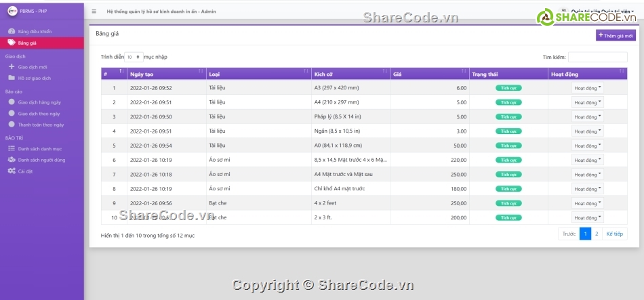Toggle sidebar with the hamburger menu icon

[x=94, y=12]
